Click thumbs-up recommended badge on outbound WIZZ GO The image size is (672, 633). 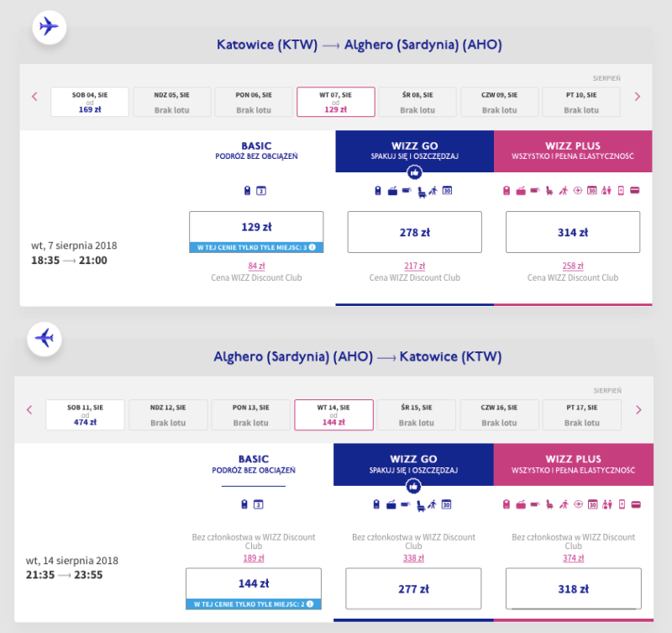(414, 173)
